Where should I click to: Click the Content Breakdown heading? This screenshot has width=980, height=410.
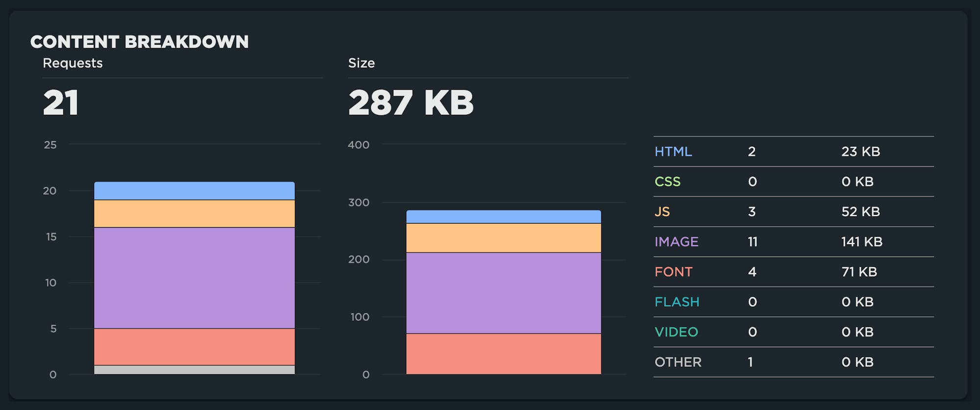coord(139,42)
